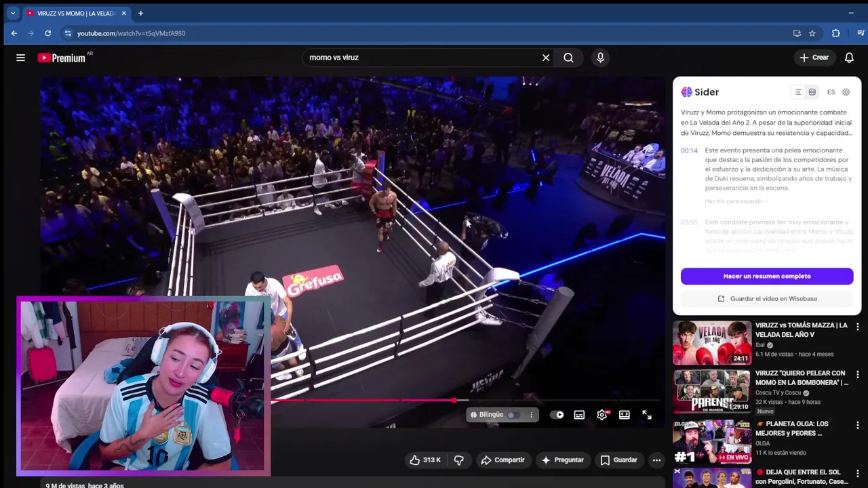Open YouTube notifications bell
This screenshot has height=488, width=868.
tap(849, 58)
